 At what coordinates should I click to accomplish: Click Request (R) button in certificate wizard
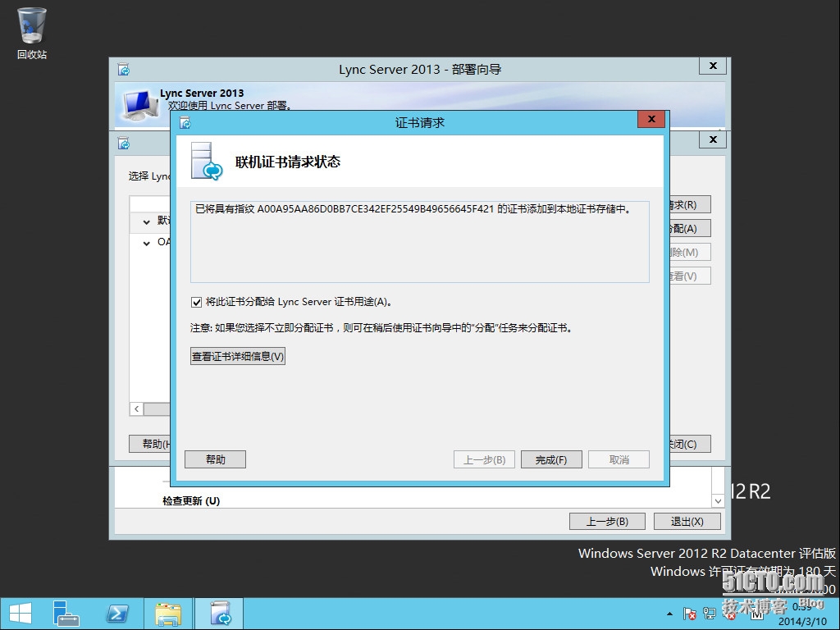[690, 204]
